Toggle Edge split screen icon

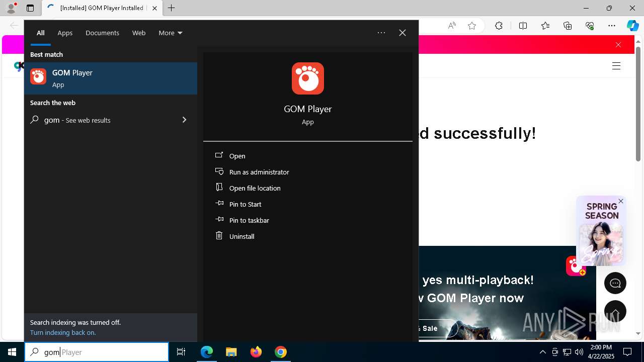pyautogui.click(x=523, y=26)
